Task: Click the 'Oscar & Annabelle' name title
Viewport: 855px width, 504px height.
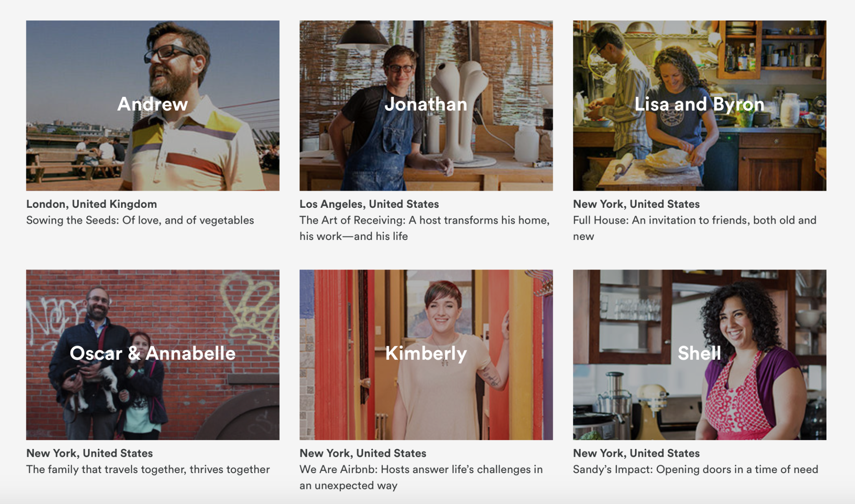Action: pyautogui.click(x=153, y=353)
